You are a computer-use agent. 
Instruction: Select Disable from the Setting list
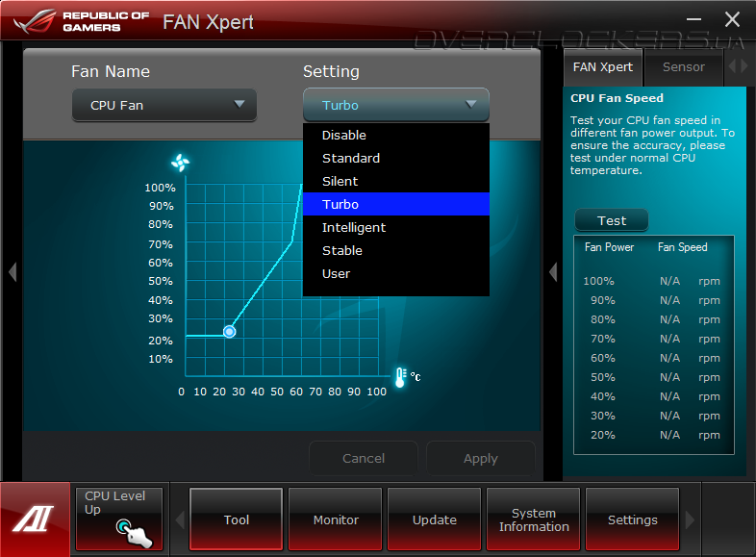coord(396,135)
